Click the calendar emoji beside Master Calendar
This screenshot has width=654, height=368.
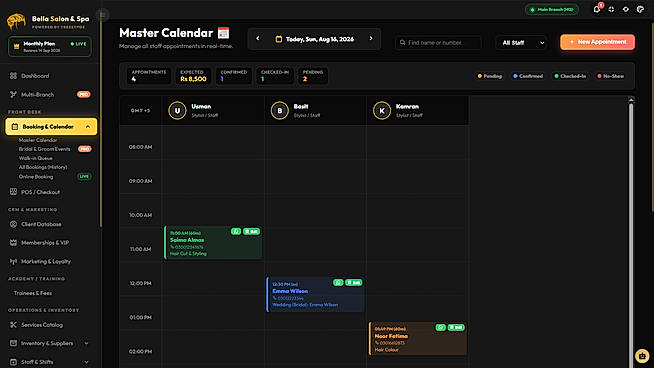tap(223, 33)
